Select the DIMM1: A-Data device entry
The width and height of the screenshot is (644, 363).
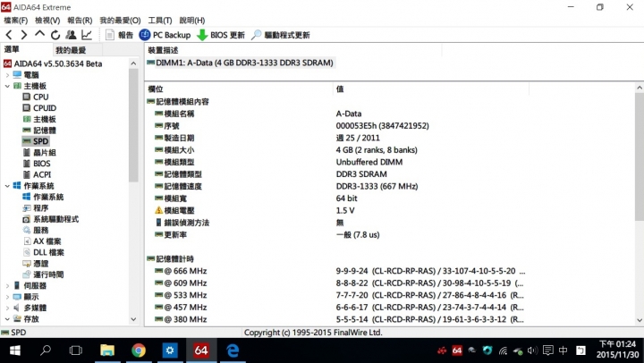pyautogui.click(x=241, y=63)
